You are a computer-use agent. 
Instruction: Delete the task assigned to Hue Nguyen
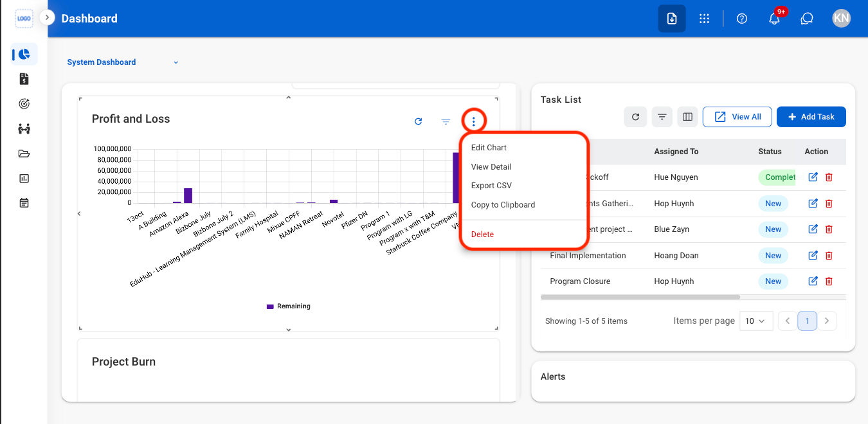tap(829, 177)
